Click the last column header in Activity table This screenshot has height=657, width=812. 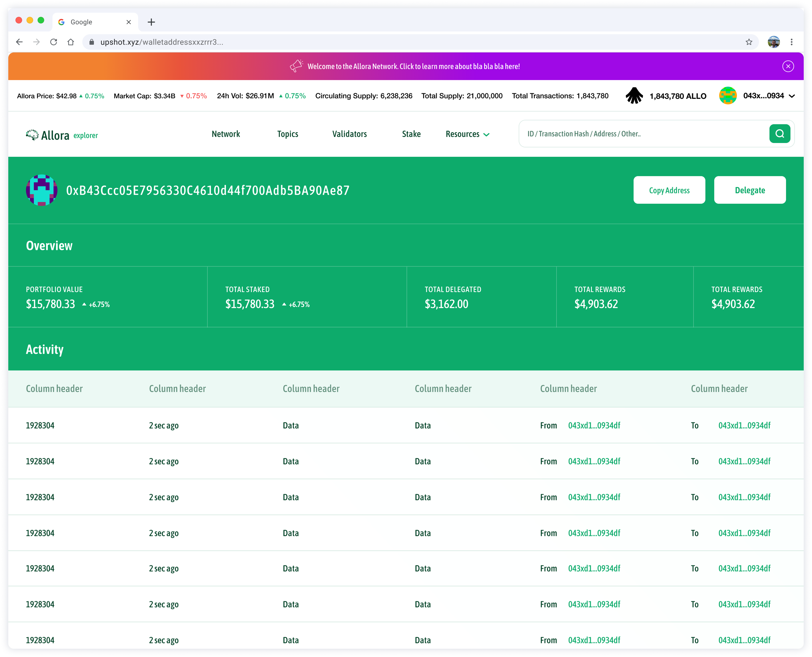719,389
